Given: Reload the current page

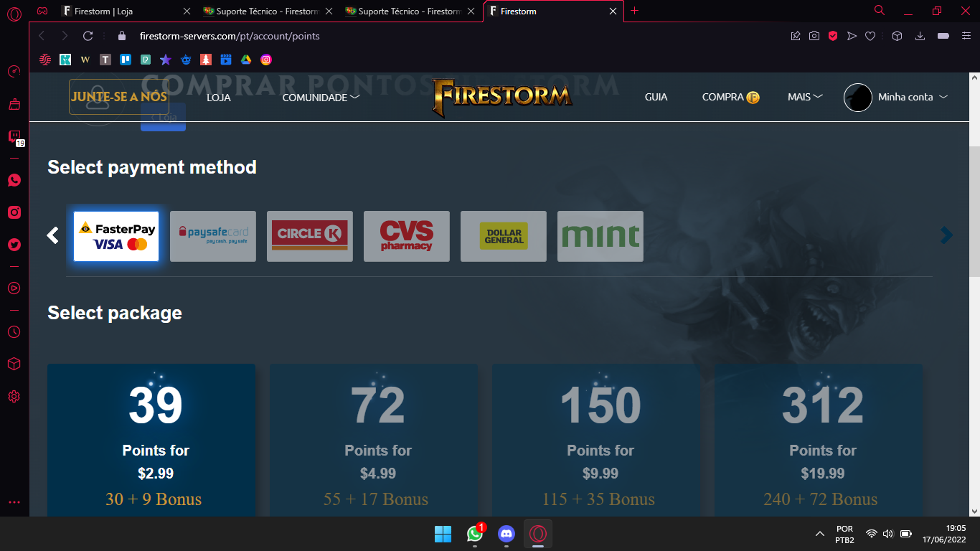Looking at the screenshot, I should tap(88, 36).
